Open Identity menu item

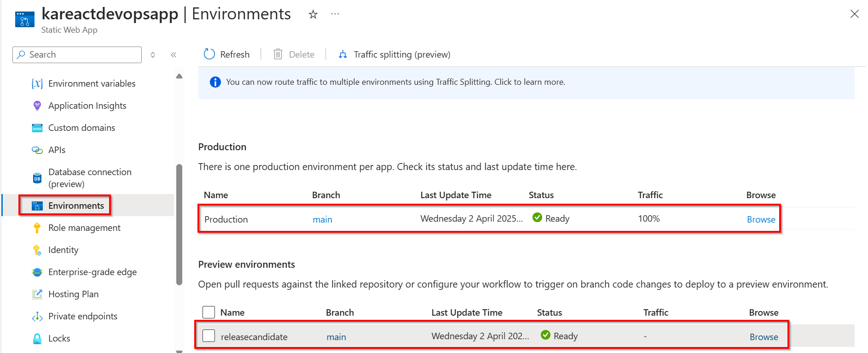63,250
